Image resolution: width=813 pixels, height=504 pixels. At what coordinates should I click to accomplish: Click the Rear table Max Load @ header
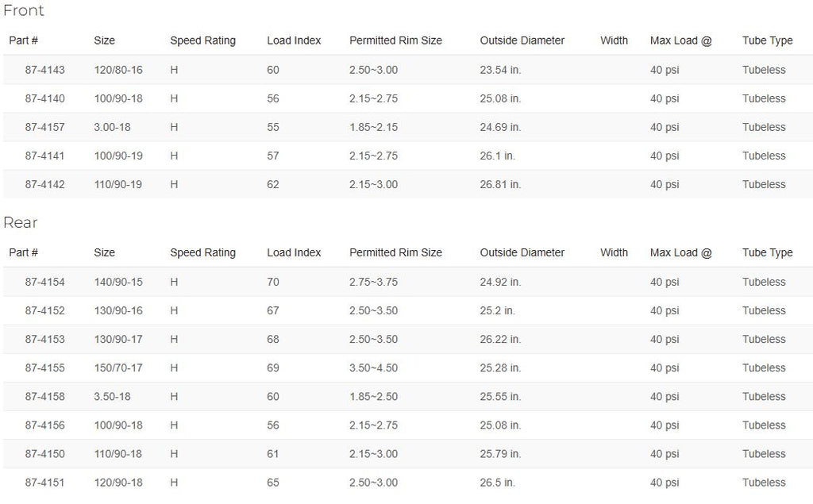pyautogui.click(x=680, y=252)
